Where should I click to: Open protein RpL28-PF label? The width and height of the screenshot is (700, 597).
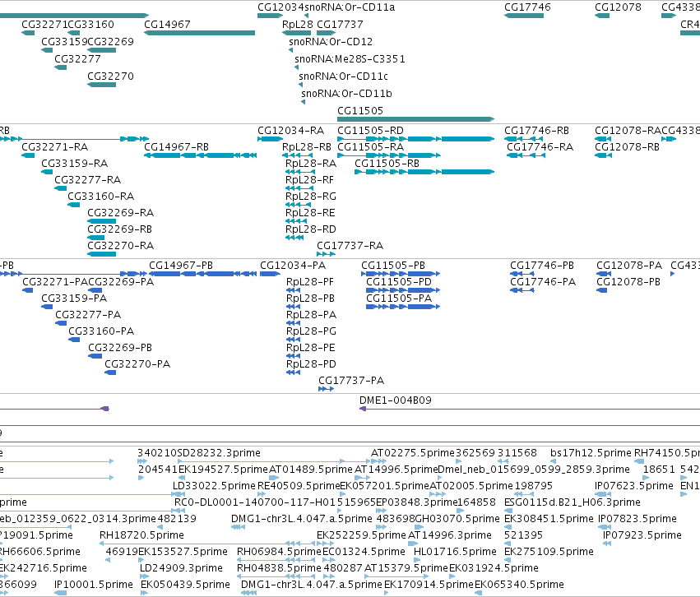310,282
